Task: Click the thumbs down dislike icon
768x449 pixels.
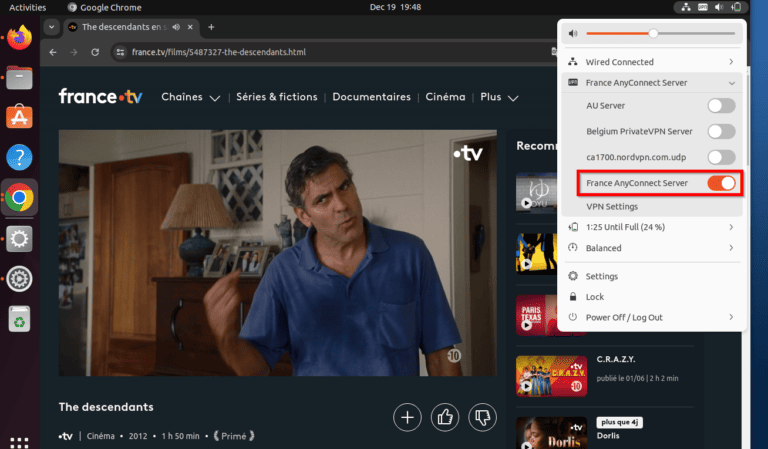Action: click(x=482, y=417)
